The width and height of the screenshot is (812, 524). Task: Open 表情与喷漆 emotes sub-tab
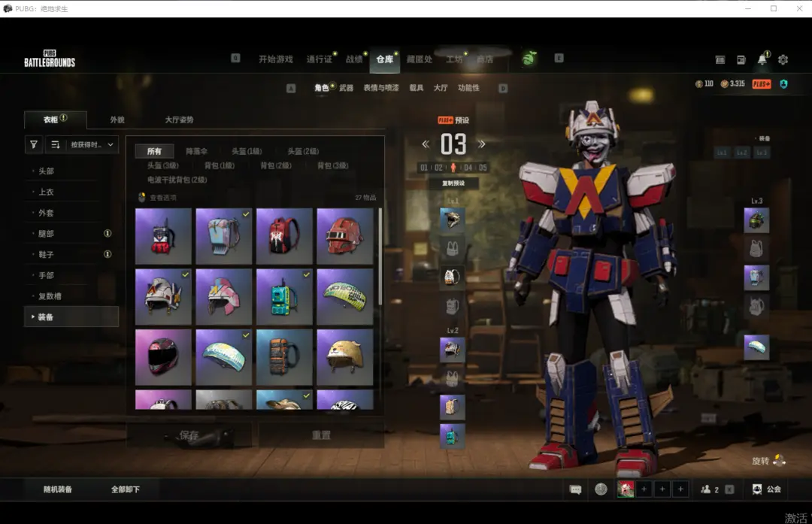click(381, 88)
